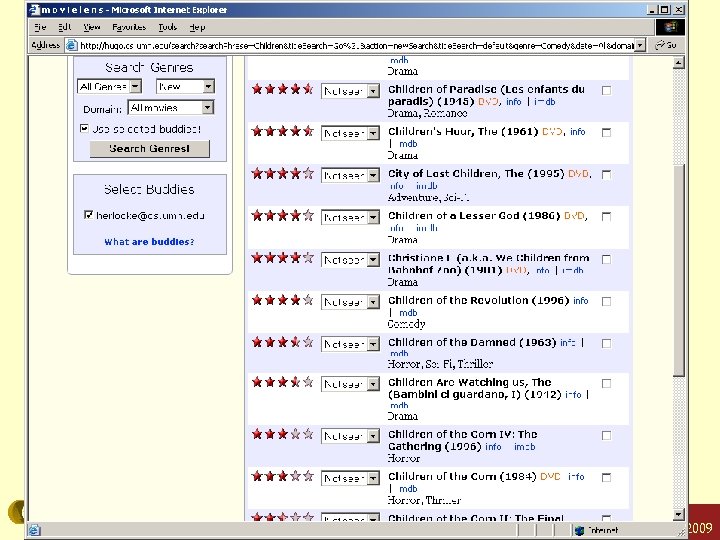This screenshot has height=540, width=720.
Task: Click star rating for Children Are Watching Us
Action: coord(282,382)
